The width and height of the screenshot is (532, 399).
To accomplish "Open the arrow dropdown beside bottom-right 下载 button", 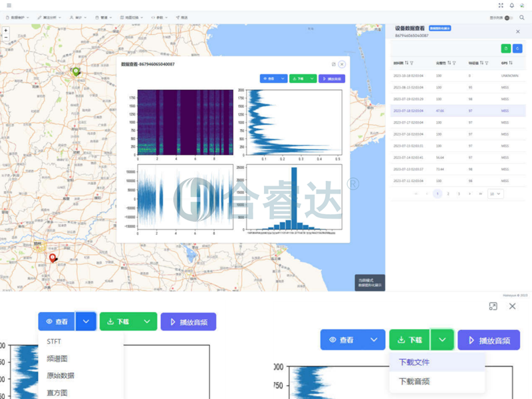I will 442,340.
